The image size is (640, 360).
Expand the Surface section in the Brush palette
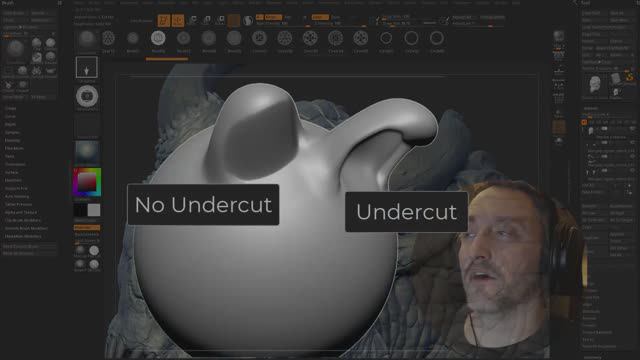coord(11,173)
